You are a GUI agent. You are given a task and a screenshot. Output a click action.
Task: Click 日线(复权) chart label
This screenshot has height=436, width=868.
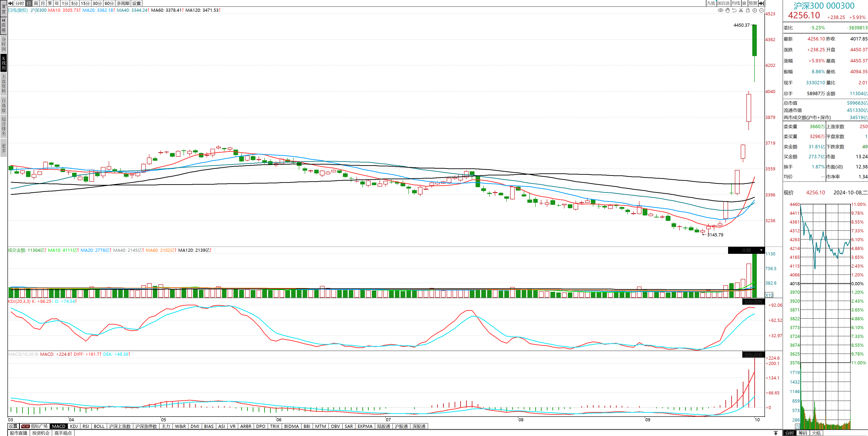click(x=18, y=10)
